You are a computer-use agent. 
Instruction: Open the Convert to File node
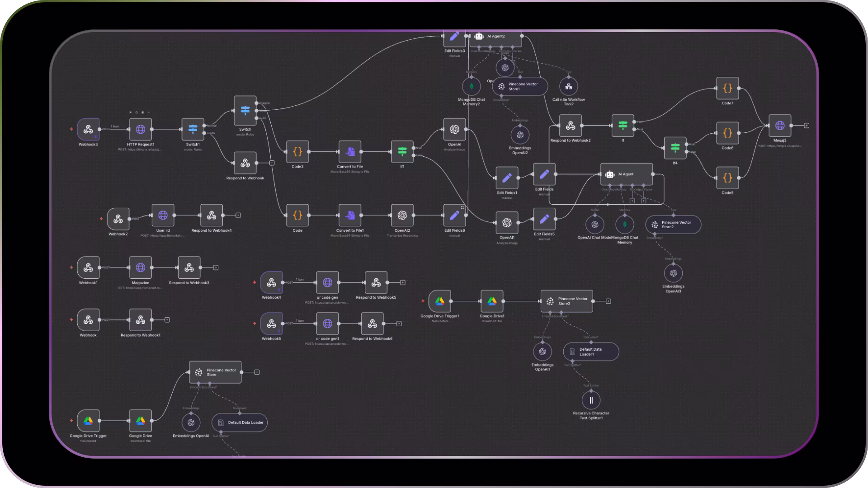coord(350,152)
